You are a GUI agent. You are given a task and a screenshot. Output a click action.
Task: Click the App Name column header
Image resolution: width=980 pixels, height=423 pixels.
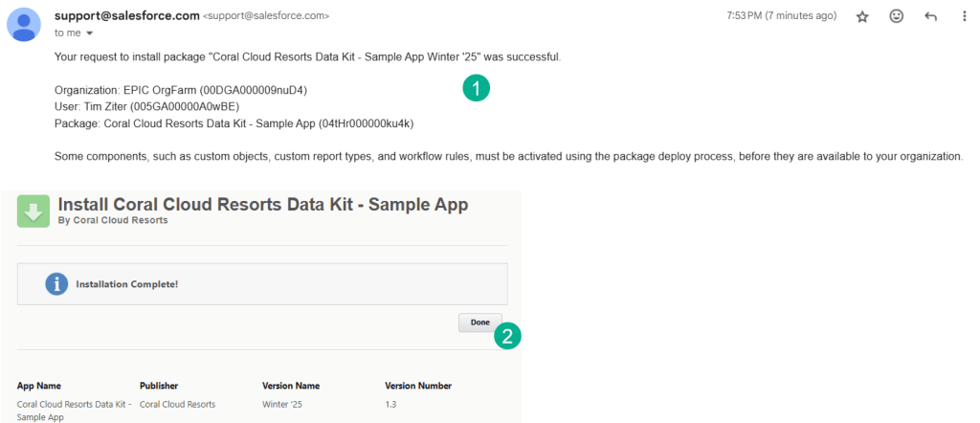pos(41,386)
